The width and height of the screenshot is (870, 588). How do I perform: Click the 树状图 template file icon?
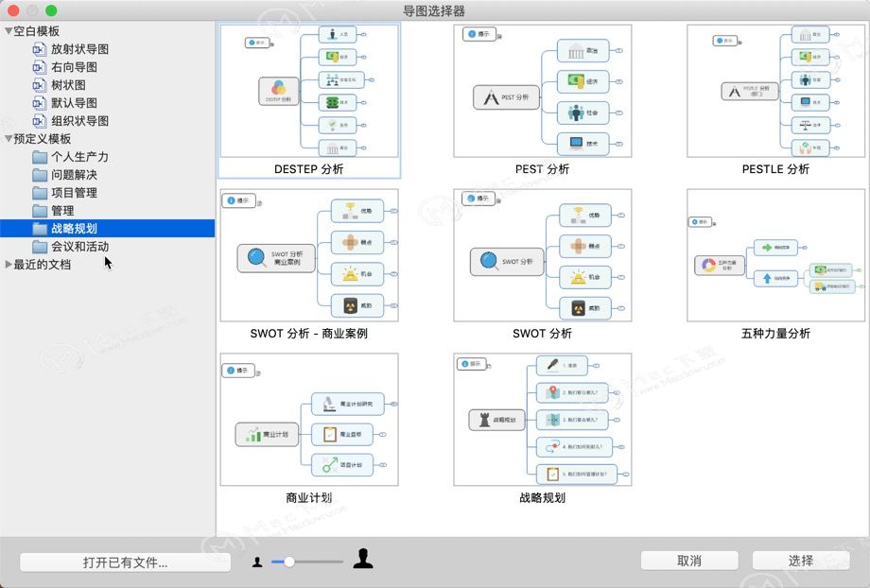39,85
